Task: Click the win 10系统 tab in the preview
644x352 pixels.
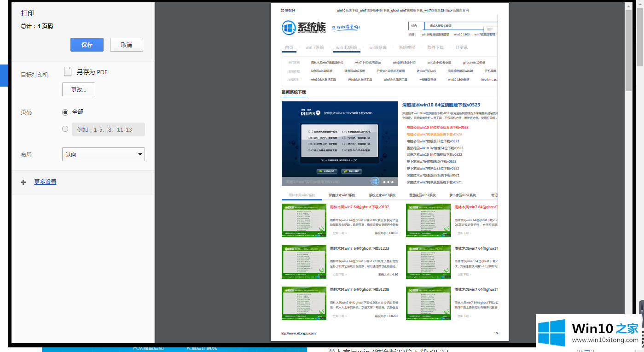Action: (x=347, y=47)
